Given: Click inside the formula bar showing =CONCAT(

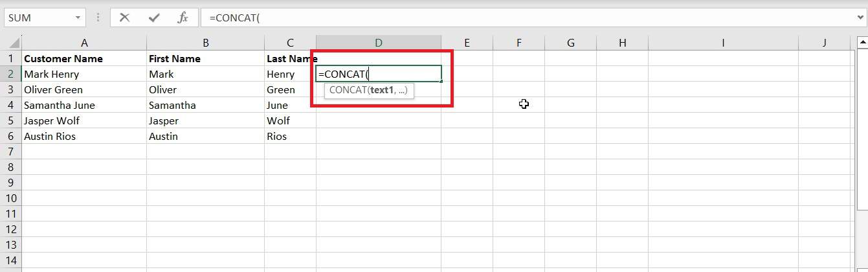Looking at the screenshot, I should 518,17.
